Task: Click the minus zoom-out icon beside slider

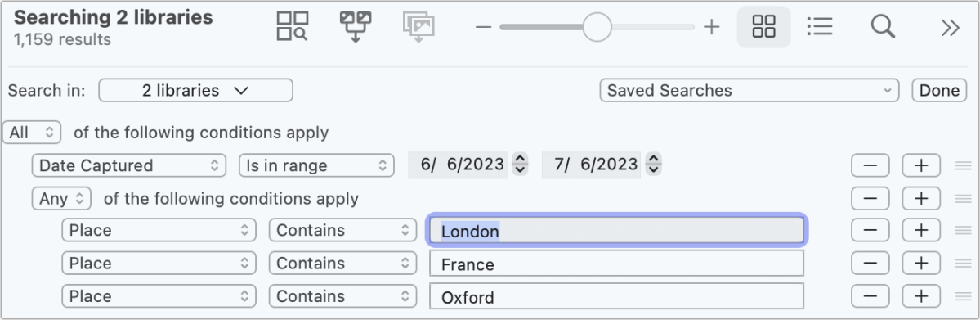Action: 484,27
